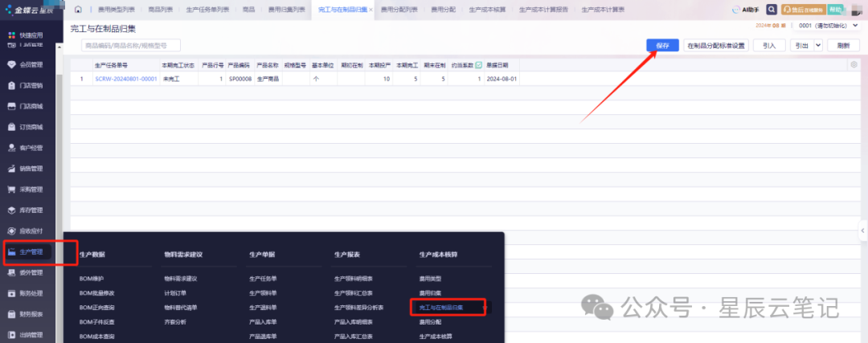This screenshot has height=343, width=868.
Task: Switch to 生产成本计算报告 tab
Action: click(543, 10)
